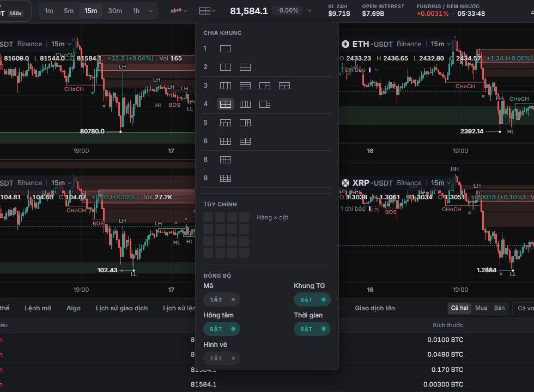The image size is (534, 392).
Task: Choose the 6-chart three-column by two-row layout
Action: [226, 141]
